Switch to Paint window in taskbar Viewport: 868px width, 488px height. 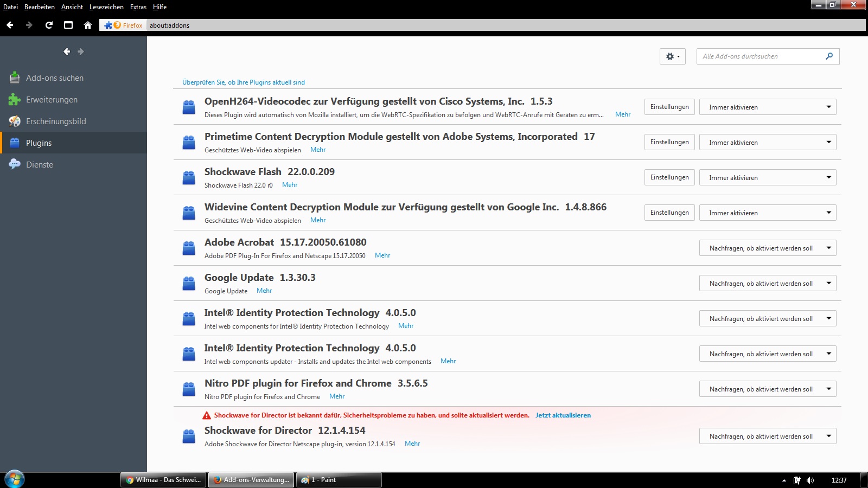339,480
